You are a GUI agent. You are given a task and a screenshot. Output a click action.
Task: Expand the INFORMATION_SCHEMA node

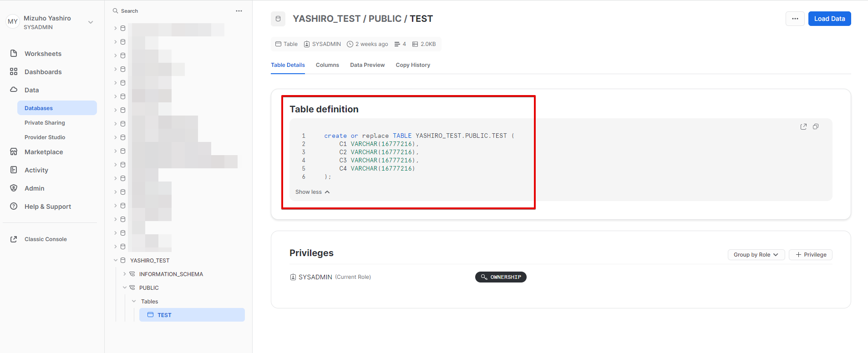point(125,274)
